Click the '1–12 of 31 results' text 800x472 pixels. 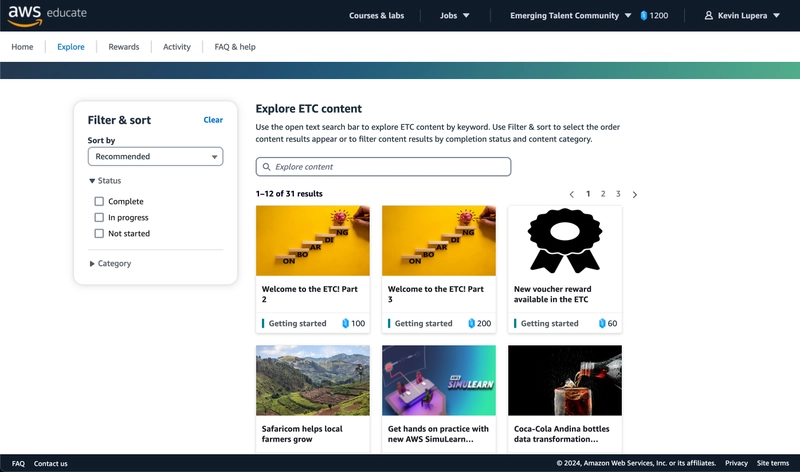click(x=289, y=194)
